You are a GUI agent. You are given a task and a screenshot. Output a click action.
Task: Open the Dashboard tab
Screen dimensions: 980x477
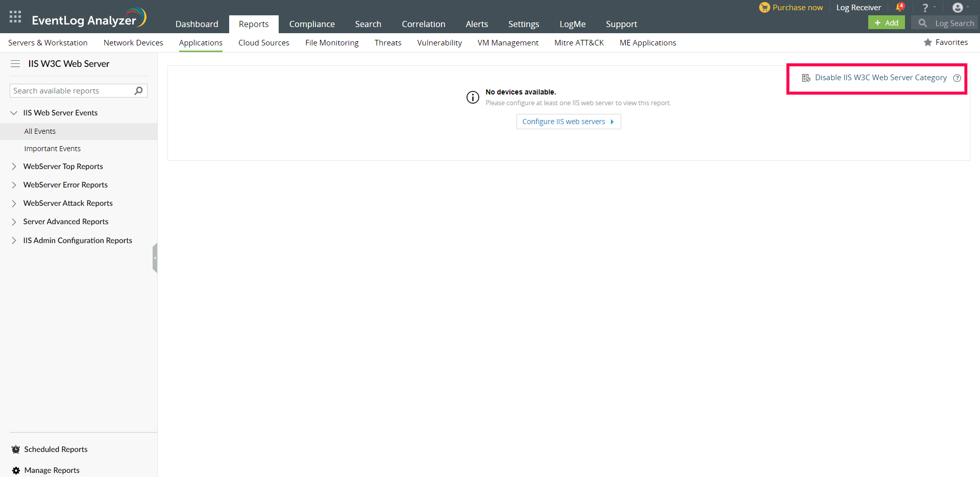click(x=197, y=24)
